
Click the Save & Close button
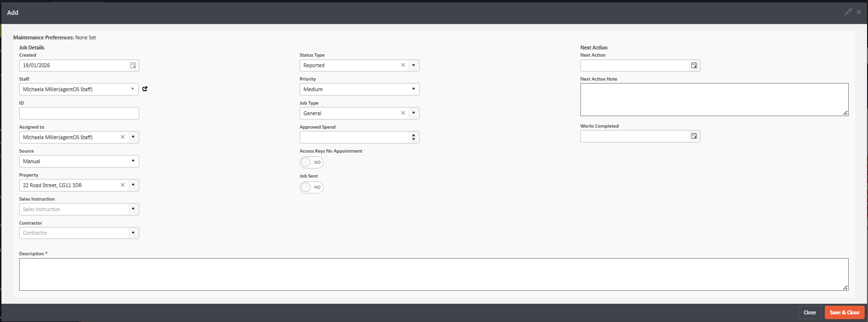[x=844, y=312]
